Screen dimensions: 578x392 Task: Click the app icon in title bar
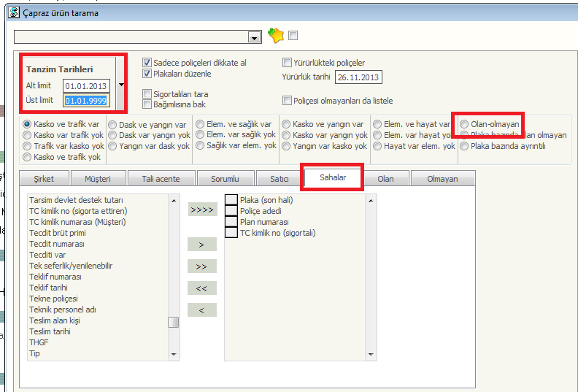(x=13, y=12)
